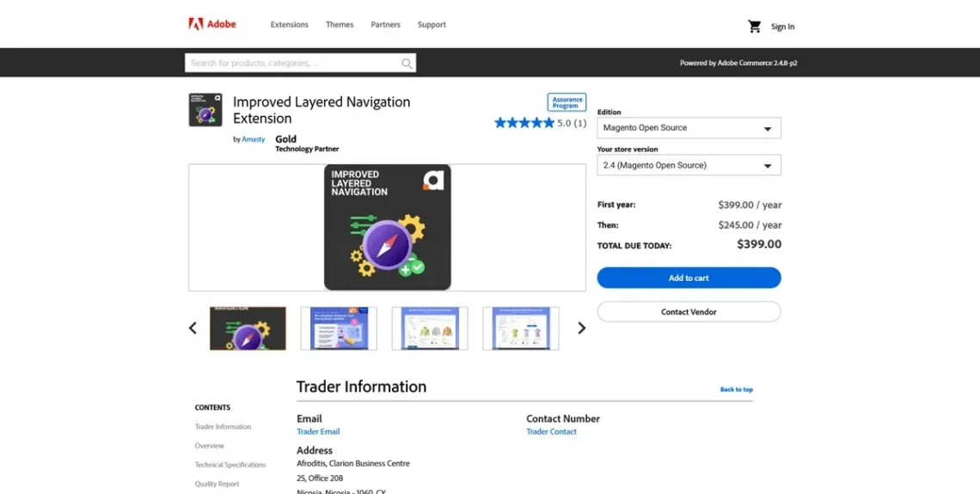
Task: Open the Partners menu
Action: click(x=385, y=25)
